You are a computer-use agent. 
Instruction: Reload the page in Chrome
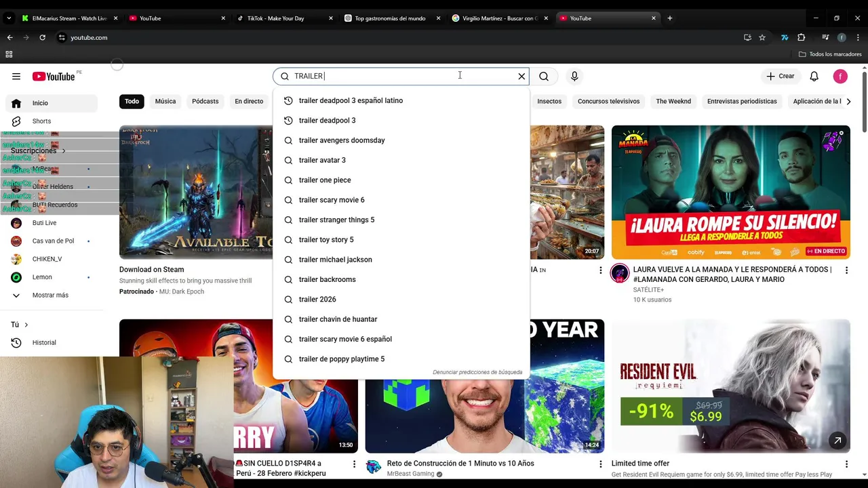(42, 37)
